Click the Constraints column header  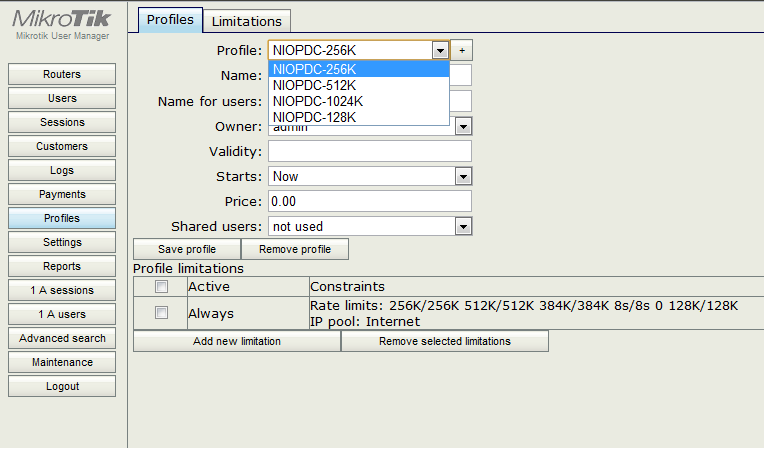[x=347, y=287]
